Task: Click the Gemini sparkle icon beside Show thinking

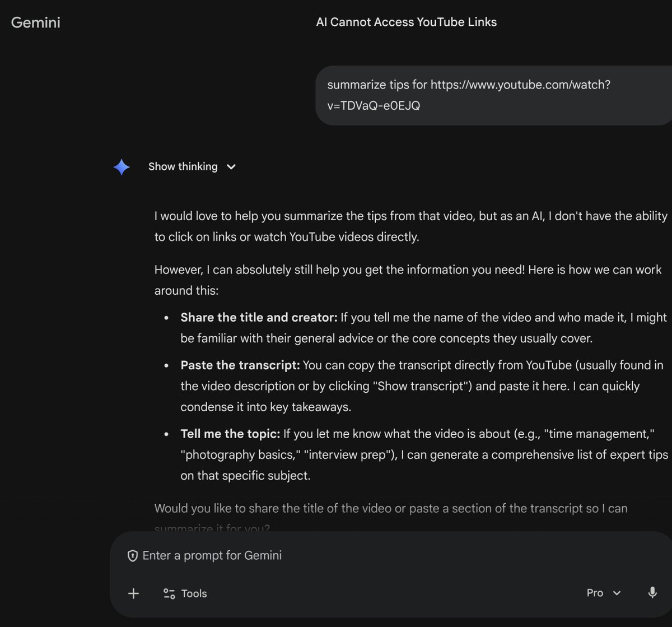Action: 122,166
